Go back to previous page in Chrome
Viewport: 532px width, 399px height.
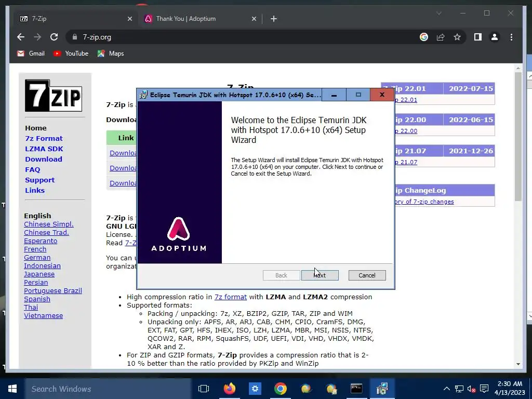coord(21,37)
